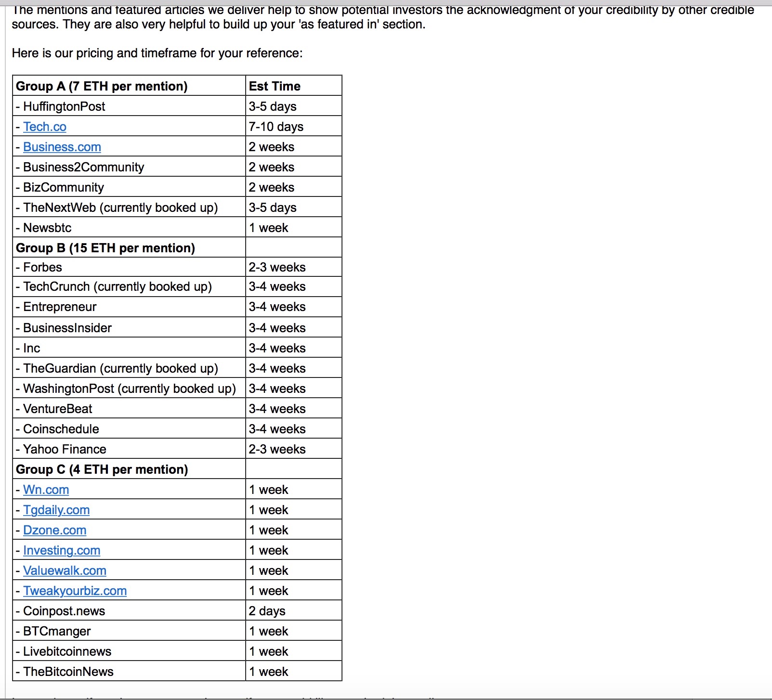Click 'WashingtonPost (currently booked up)' text
The image size is (772, 700).
pos(130,389)
